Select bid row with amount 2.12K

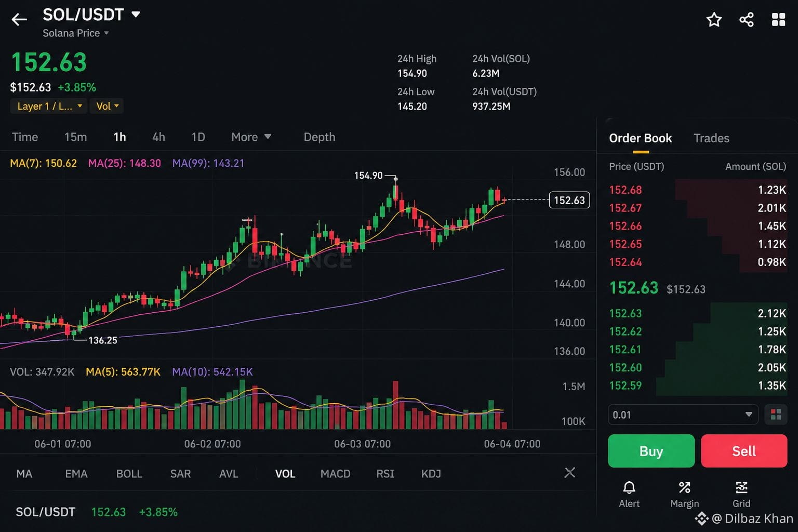[x=697, y=313]
